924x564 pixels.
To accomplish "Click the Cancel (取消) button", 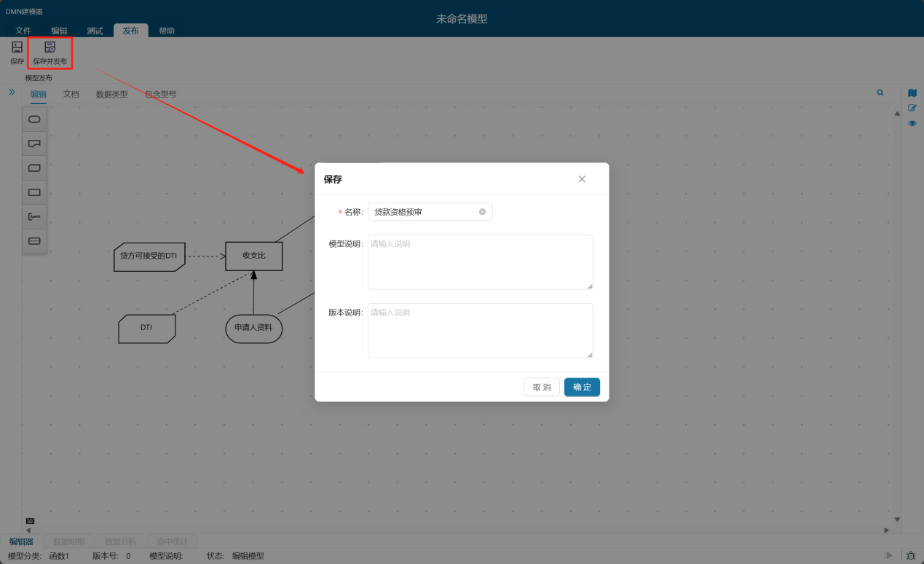I will pyautogui.click(x=542, y=387).
